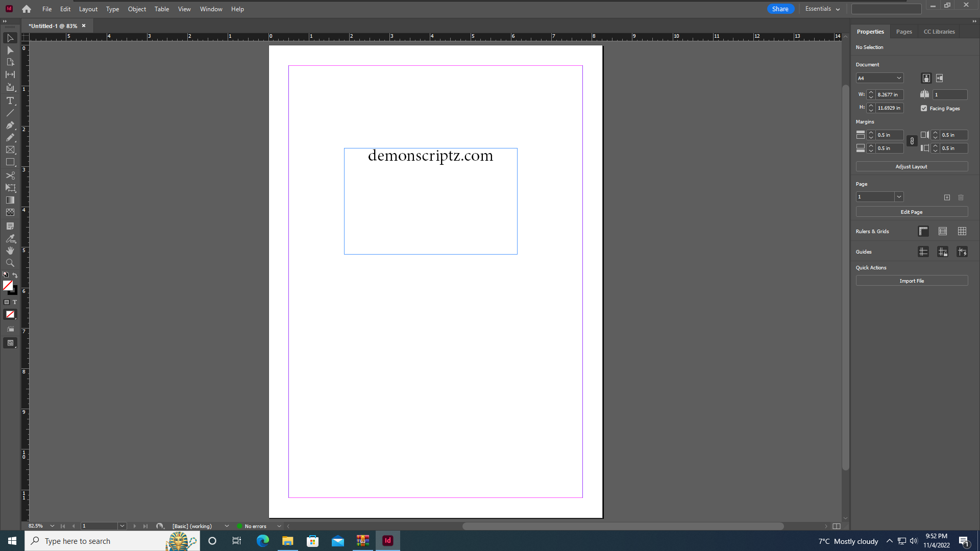Select the Zoom tool
The image size is (980, 551).
pos(10,263)
